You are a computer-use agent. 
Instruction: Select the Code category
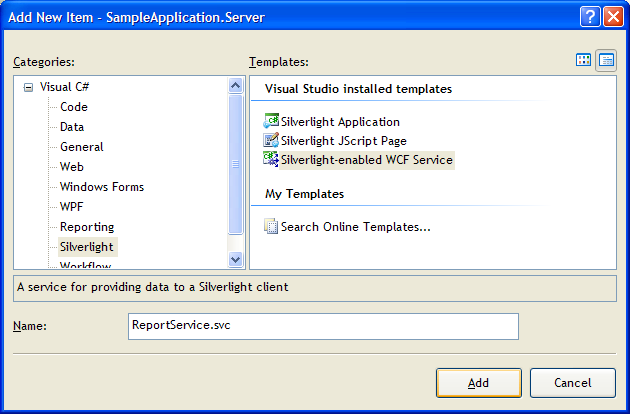74,107
